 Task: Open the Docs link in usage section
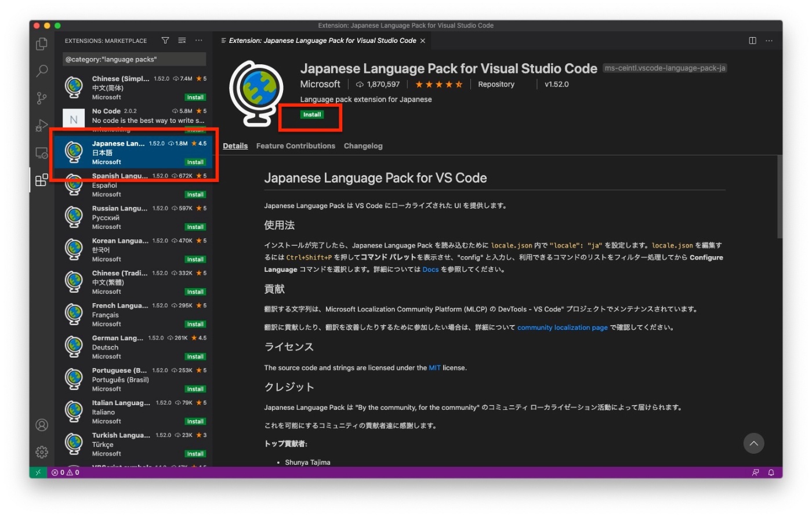click(x=430, y=270)
